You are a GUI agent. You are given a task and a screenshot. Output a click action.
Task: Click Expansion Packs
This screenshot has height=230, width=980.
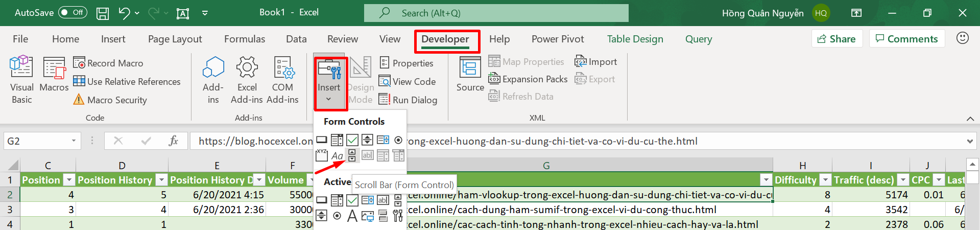pyautogui.click(x=528, y=79)
